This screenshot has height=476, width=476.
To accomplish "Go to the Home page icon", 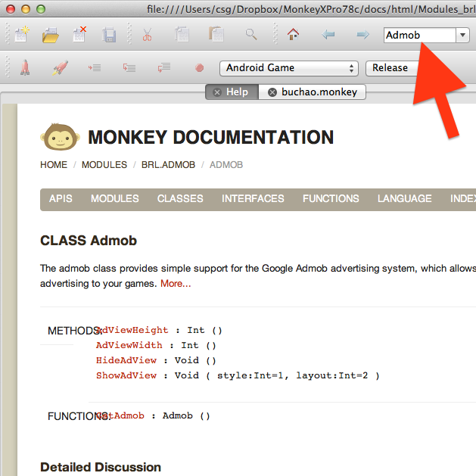I will click(293, 35).
